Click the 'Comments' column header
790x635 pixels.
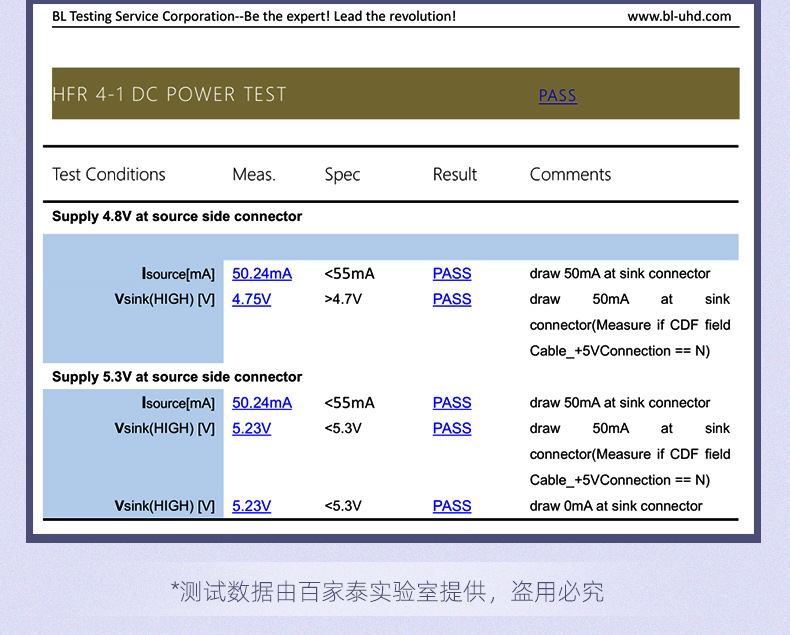[x=570, y=174]
